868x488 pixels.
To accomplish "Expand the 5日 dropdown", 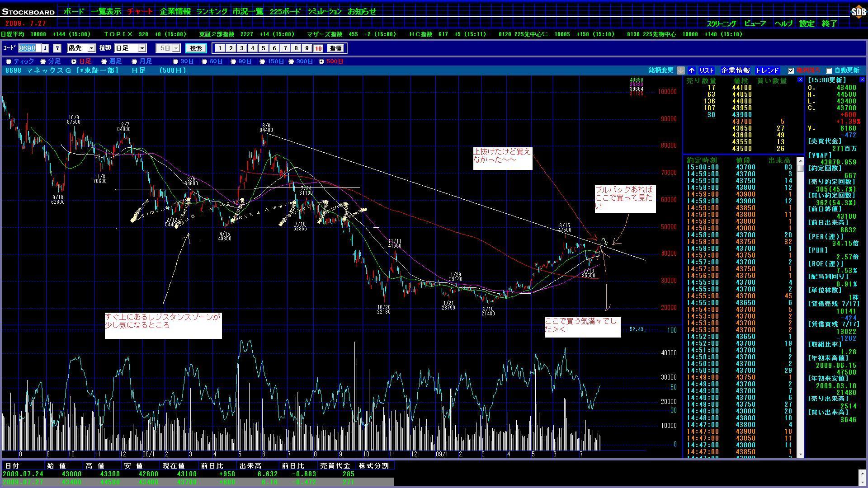I will click(x=176, y=48).
